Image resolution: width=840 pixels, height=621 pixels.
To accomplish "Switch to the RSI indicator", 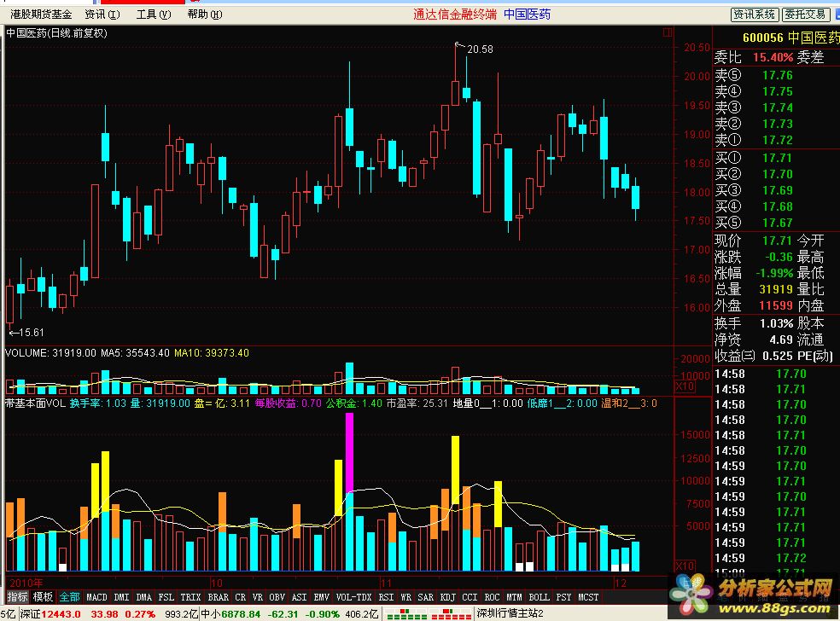I will click(386, 597).
